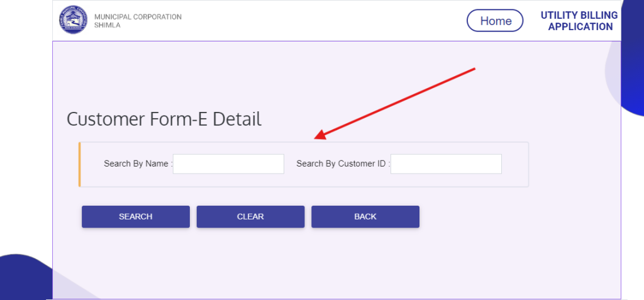Focus the Search By Customer ID field
The image size is (644, 300).
coord(446,164)
